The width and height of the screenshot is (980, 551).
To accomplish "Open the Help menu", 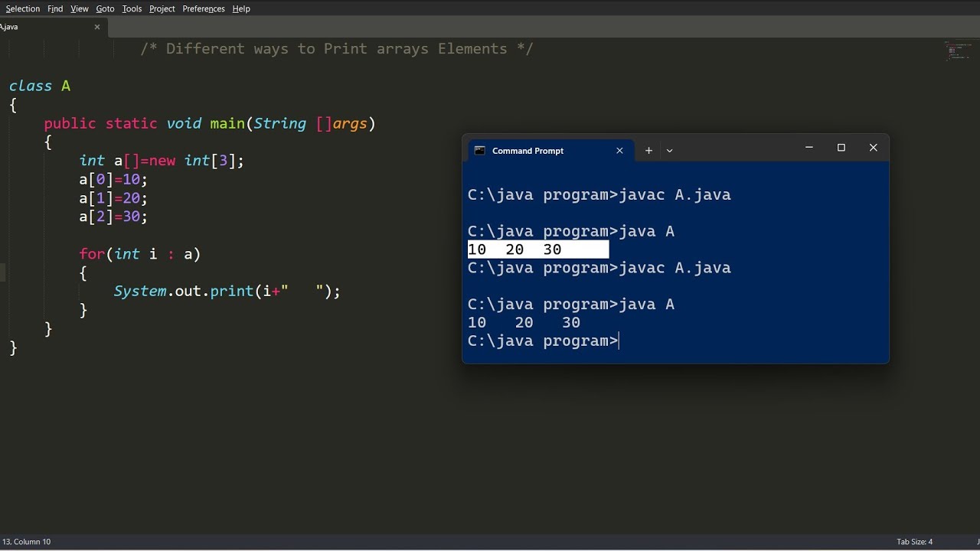I will pos(241,8).
